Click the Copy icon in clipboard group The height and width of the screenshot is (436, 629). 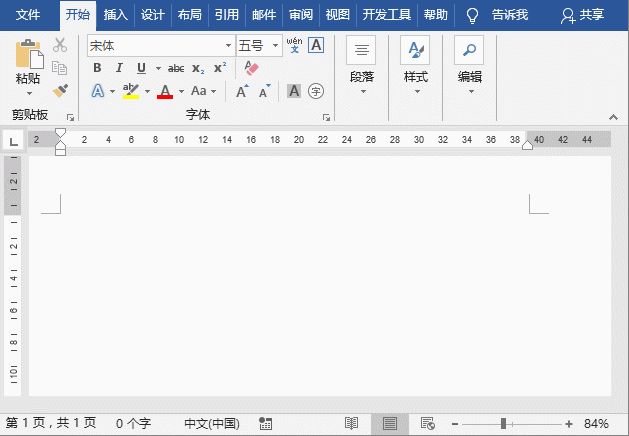pos(60,68)
